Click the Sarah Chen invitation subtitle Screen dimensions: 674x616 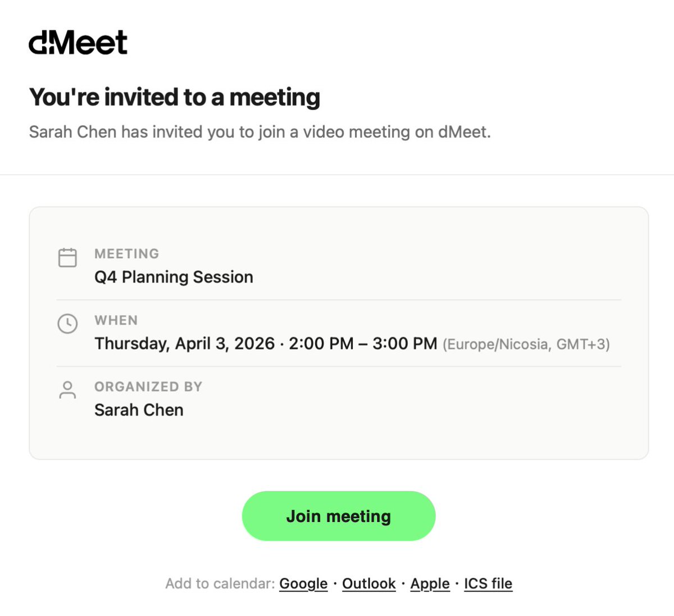[x=260, y=132]
